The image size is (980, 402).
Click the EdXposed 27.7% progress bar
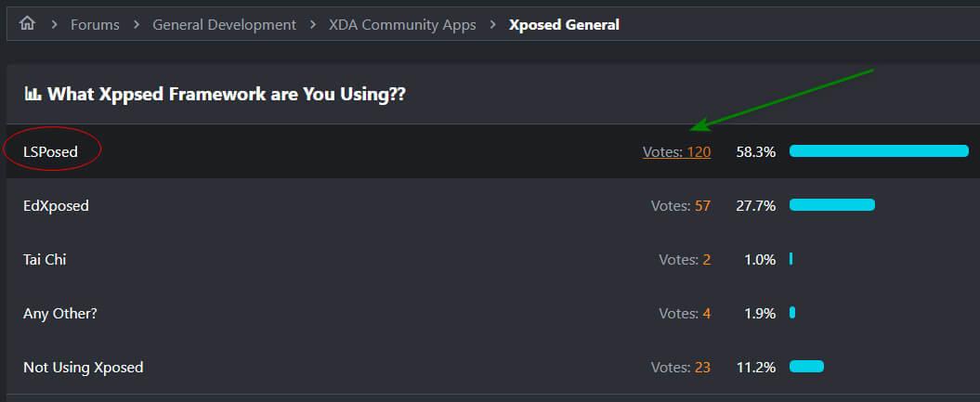tap(832, 205)
